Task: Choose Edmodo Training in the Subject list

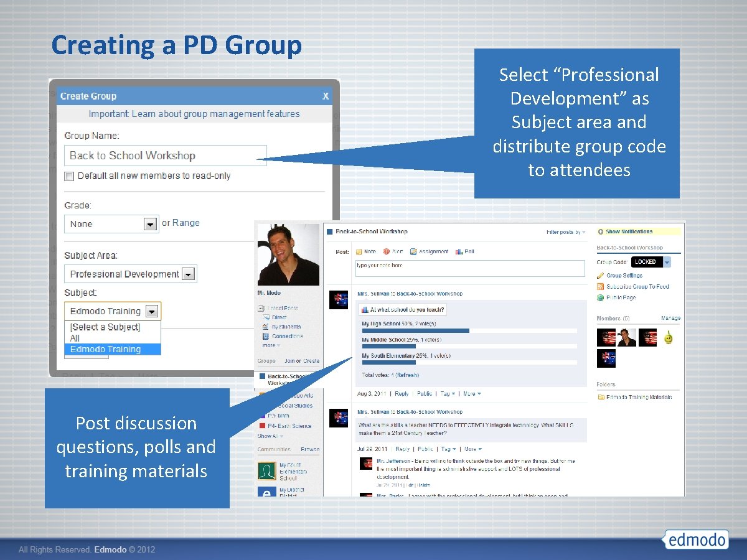Action: [x=113, y=350]
